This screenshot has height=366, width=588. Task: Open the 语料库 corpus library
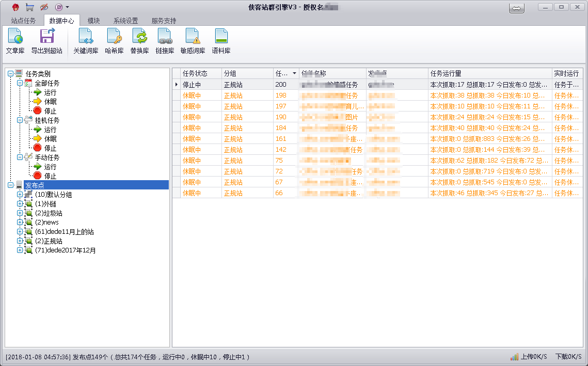[221, 41]
